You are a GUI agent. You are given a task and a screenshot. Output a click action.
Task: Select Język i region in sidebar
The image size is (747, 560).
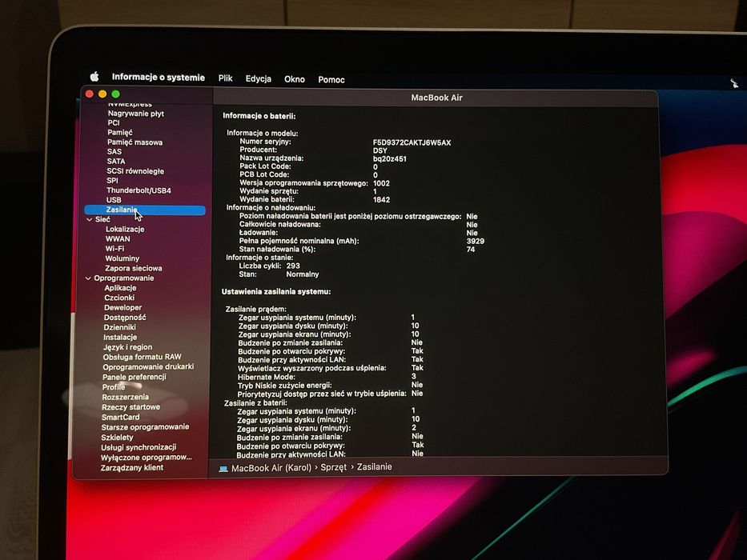coord(127,347)
